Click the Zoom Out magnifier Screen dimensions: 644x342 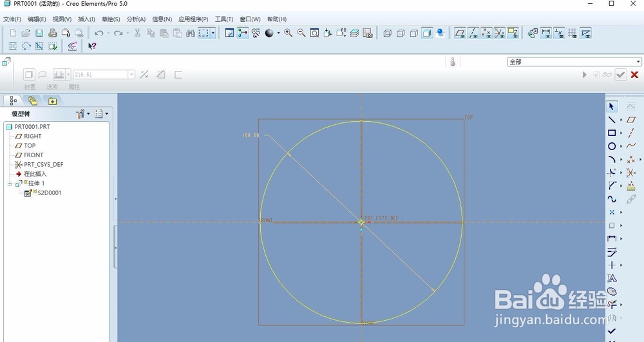coord(301,33)
